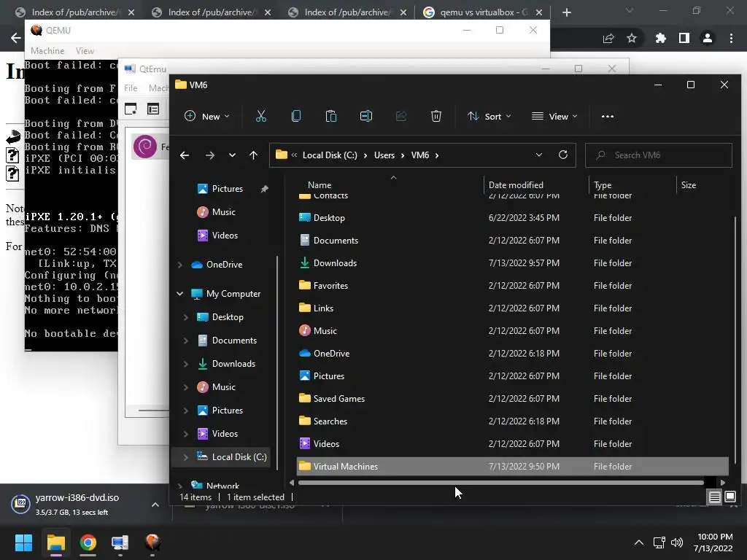The width and height of the screenshot is (747, 560).
Task: Select Links folder in file list
Action: point(512,308)
